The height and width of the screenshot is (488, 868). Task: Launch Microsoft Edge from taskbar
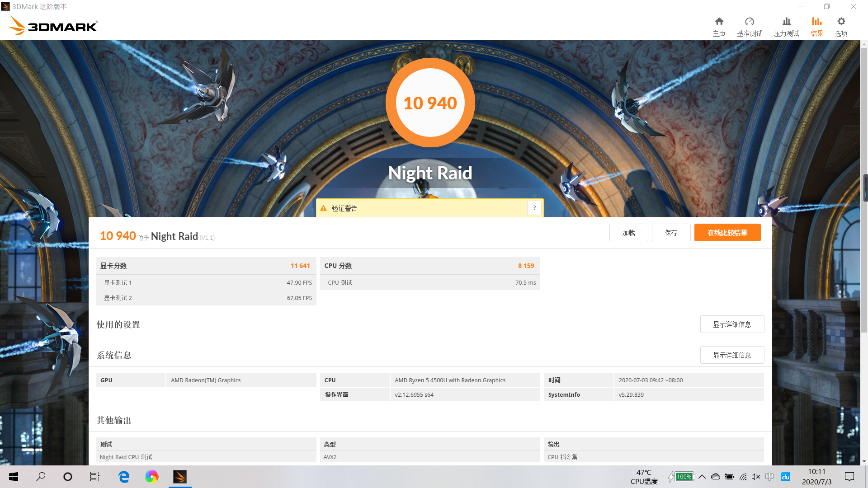[x=123, y=477]
